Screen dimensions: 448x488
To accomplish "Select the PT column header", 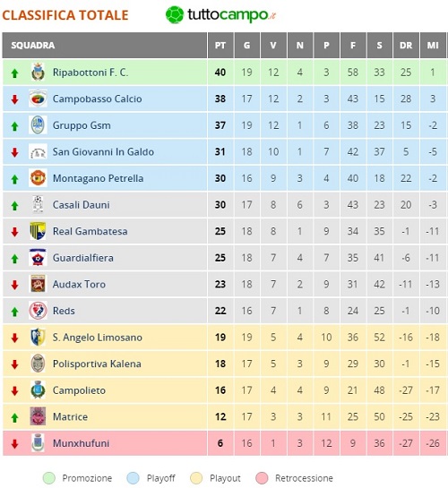I will (x=220, y=46).
